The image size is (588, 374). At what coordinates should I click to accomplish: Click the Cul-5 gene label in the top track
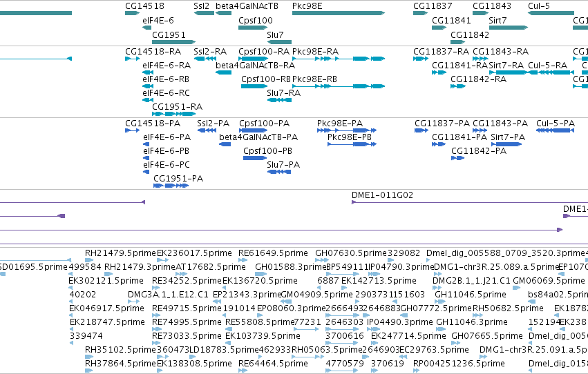[539, 6]
